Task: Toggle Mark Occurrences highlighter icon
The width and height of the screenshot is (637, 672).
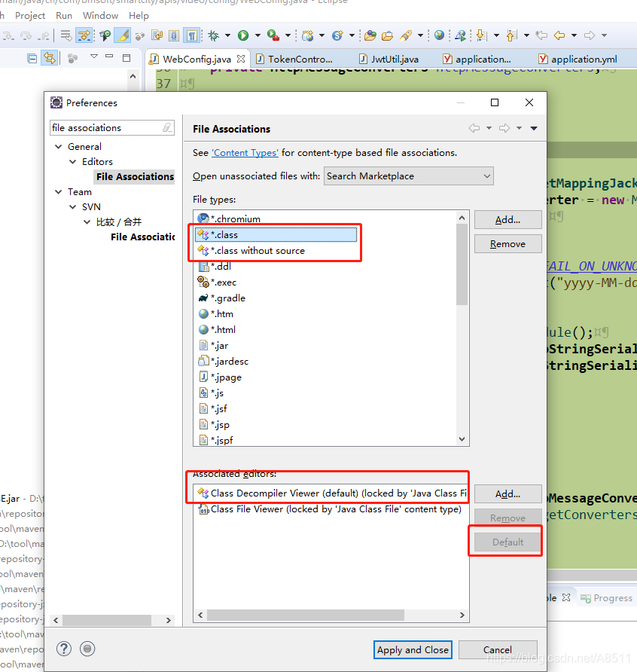Action: pyautogui.click(x=123, y=35)
